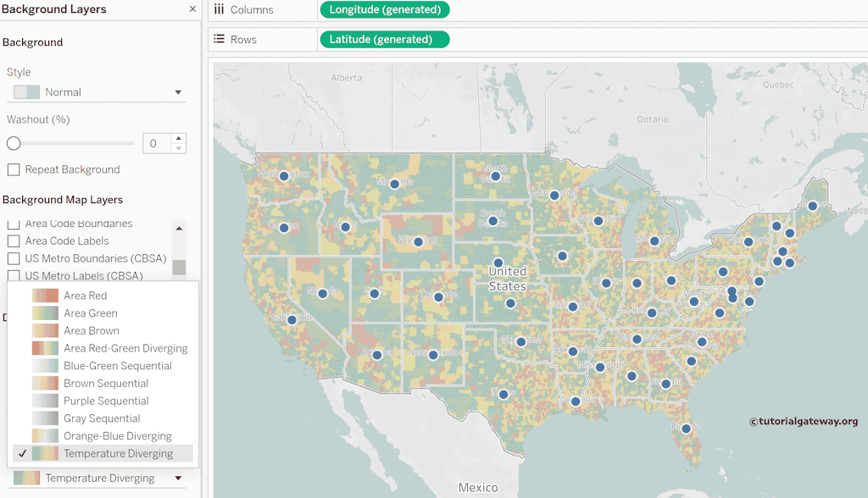Click the Louisiana map marker

[x=576, y=401]
